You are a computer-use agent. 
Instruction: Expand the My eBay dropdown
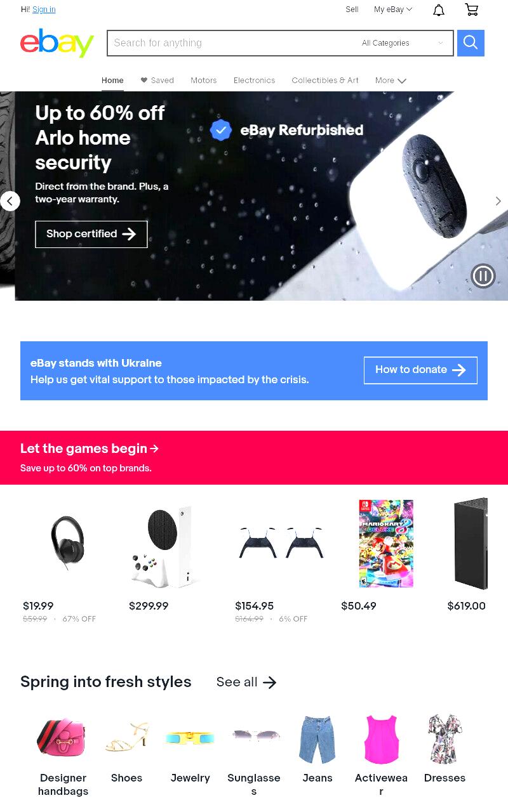pyautogui.click(x=393, y=10)
